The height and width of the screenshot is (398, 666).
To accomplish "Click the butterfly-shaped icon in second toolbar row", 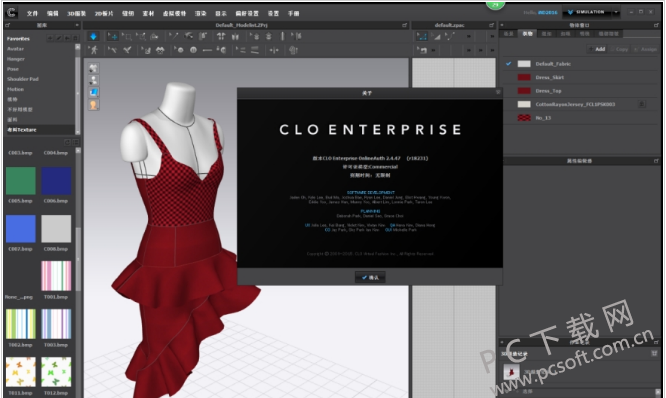I will point(160,50).
